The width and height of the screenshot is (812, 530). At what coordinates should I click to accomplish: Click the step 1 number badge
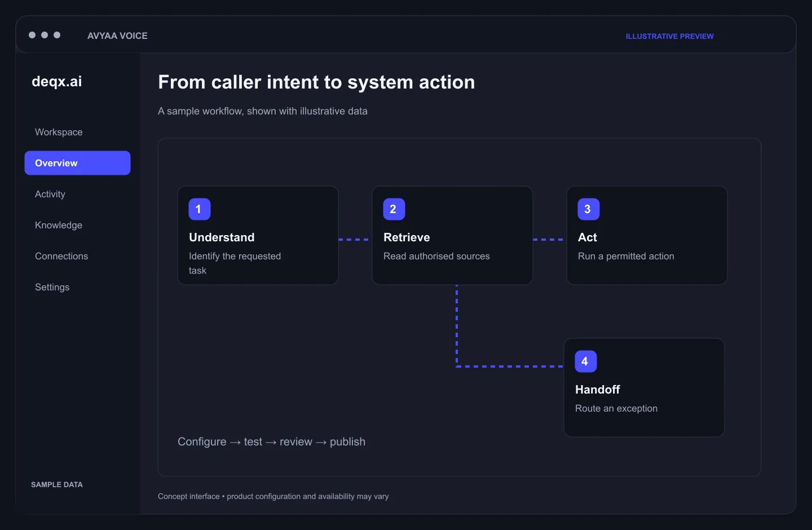[x=199, y=209]
